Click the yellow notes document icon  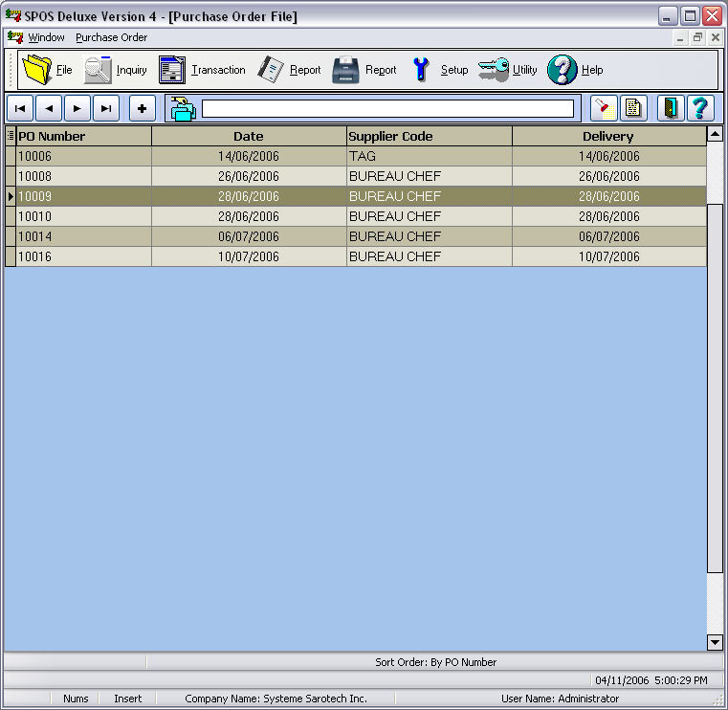pyautogui.click(x=633, y=109)
